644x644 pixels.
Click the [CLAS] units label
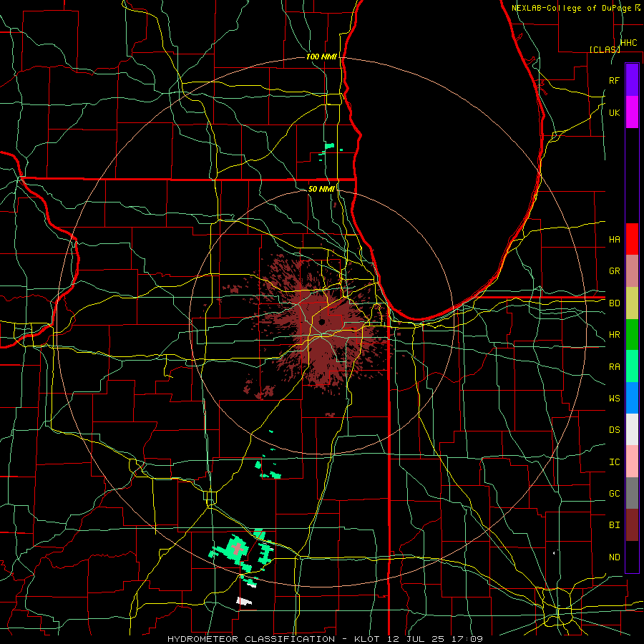click(605, 49)
